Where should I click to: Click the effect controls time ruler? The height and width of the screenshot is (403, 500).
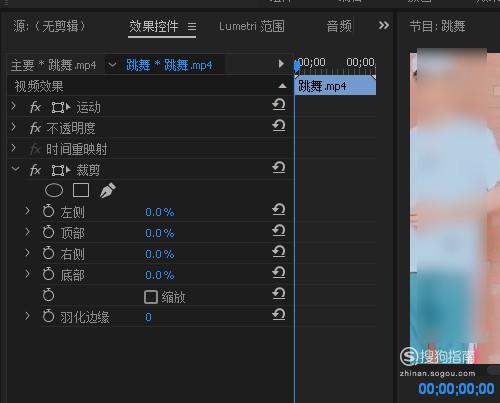[x=335, y=65]
